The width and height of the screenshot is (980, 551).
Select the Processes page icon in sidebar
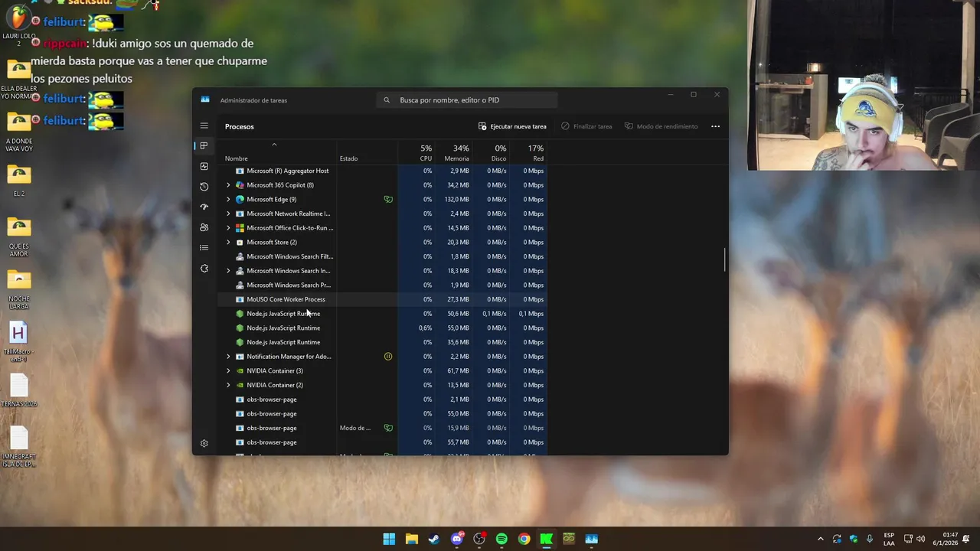(204, 145)
